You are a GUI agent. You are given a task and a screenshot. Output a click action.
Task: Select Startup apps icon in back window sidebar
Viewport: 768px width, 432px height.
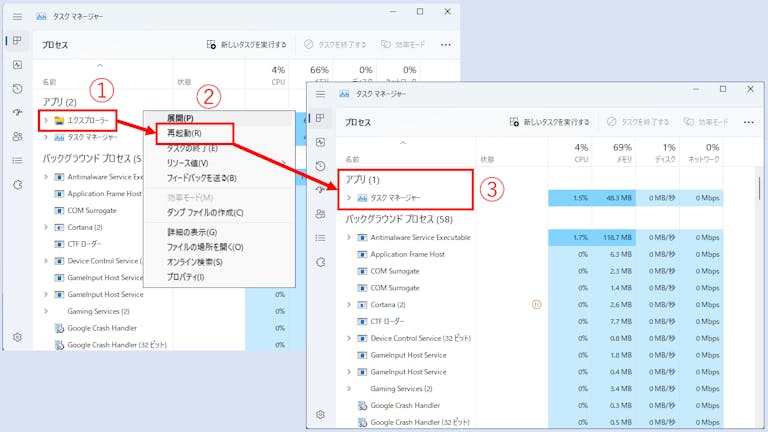pyautogui.click(x=17, y=112)
